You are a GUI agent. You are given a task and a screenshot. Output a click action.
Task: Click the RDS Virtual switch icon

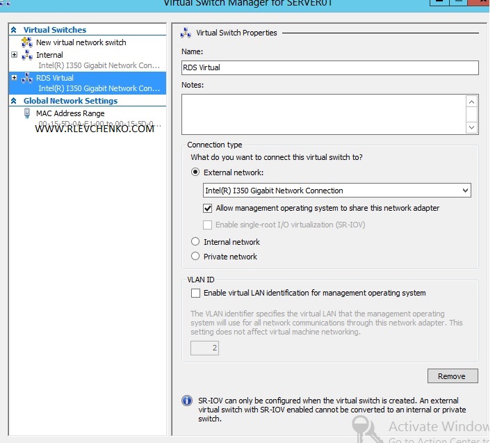click(x=27, y=78)
